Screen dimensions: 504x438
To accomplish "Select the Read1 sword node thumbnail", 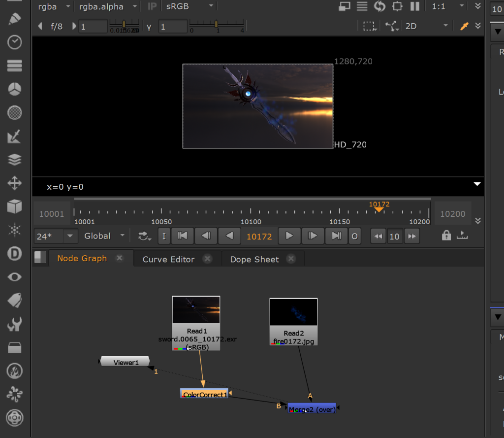I will tap(196, 309).
